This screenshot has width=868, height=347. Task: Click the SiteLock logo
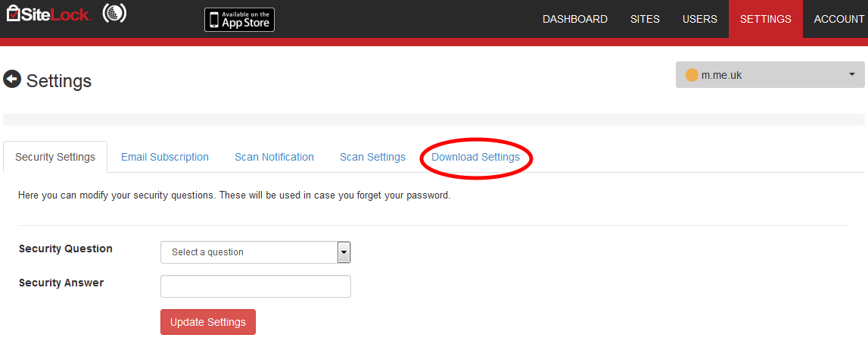[x=48, y=14]
